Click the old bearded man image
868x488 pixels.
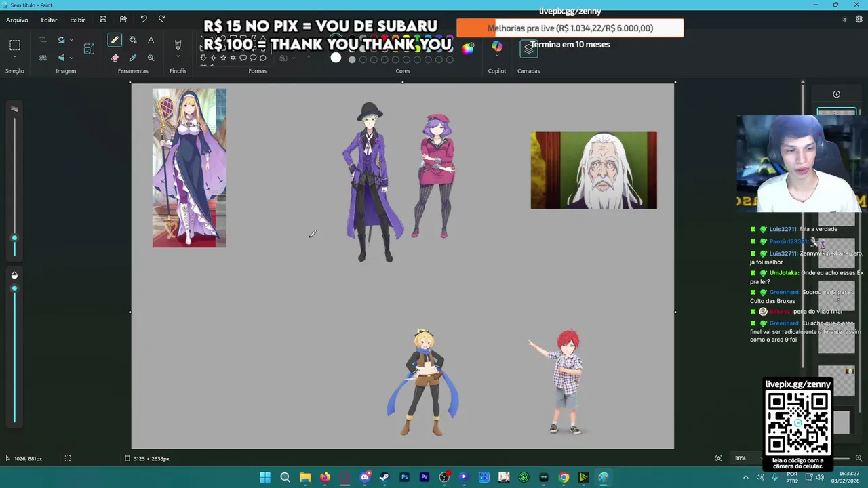tap(593, 170)
